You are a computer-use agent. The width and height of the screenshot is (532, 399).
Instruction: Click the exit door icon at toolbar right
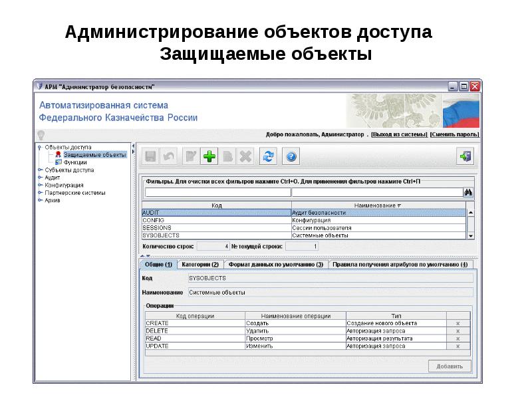click(465, 156)
